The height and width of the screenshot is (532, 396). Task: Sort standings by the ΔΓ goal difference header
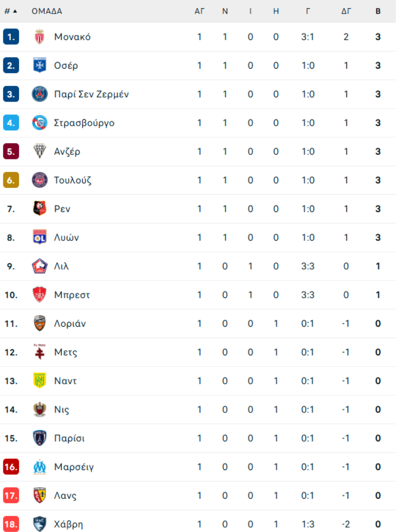point(346,11)
